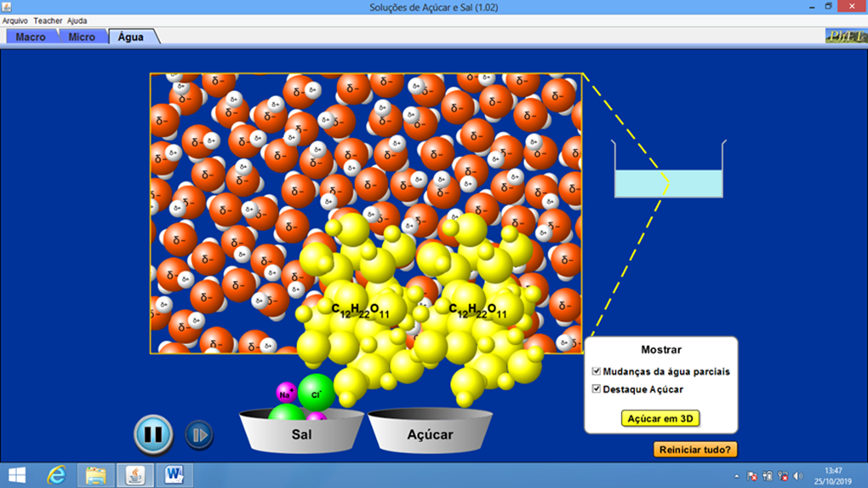
Task: Select the Sal bucket
Action: pos(301,434)
